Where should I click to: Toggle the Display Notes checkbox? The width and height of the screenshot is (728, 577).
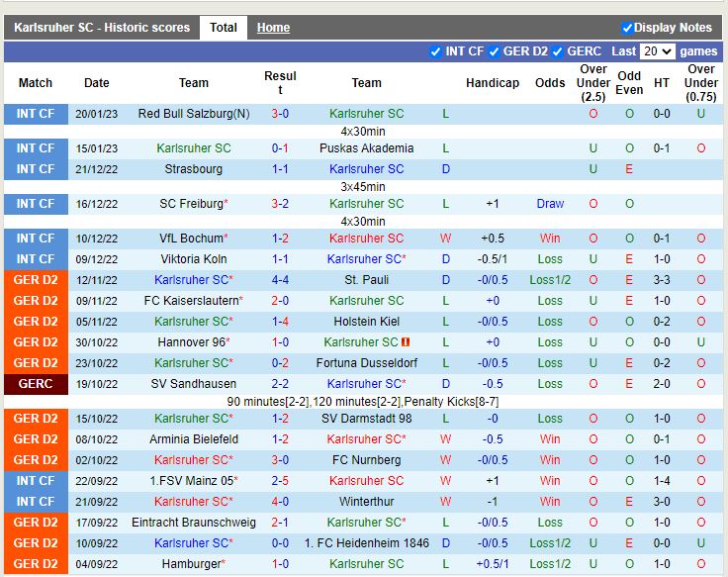point(627,28)
